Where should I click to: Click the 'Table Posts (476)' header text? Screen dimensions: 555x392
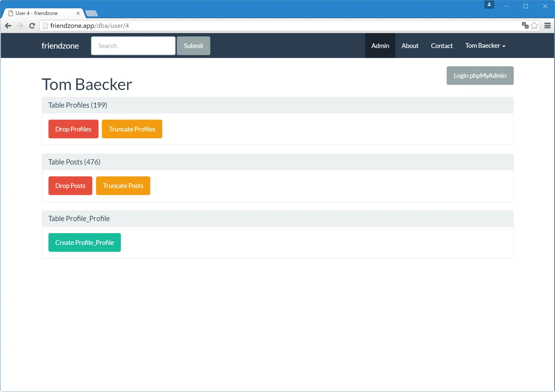[74, 162]
